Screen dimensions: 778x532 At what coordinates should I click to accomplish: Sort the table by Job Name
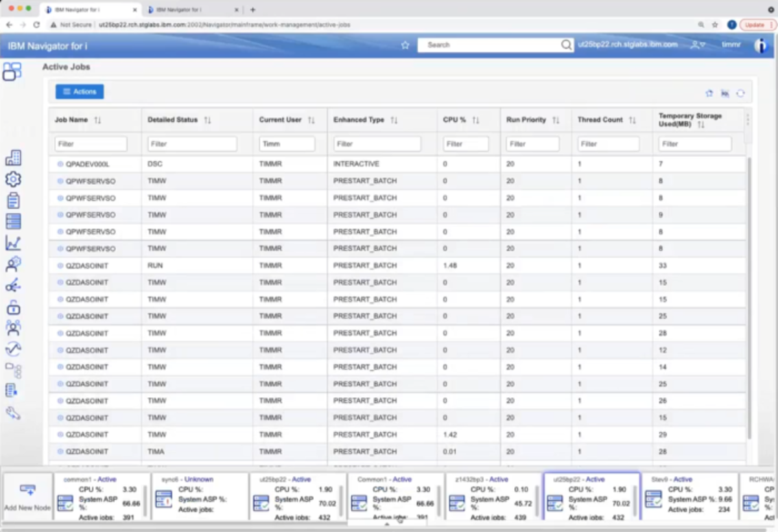[x=98, y=121]
